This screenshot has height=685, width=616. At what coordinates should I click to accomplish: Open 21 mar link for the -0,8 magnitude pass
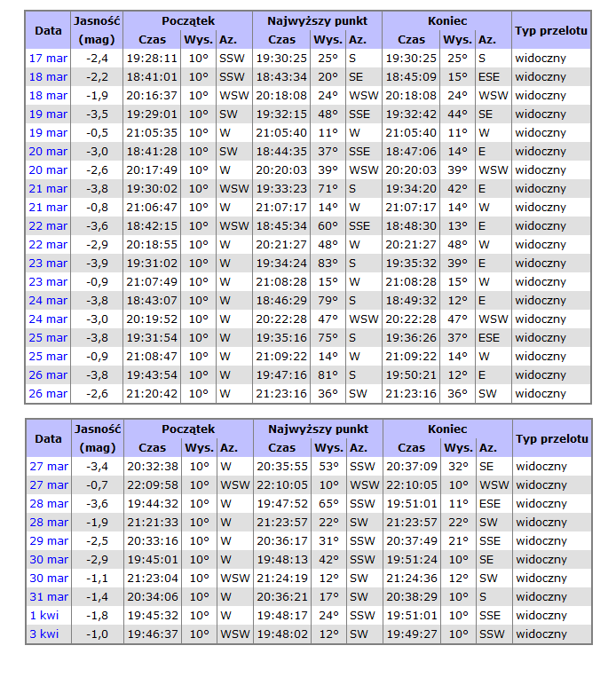click(48, 208)
